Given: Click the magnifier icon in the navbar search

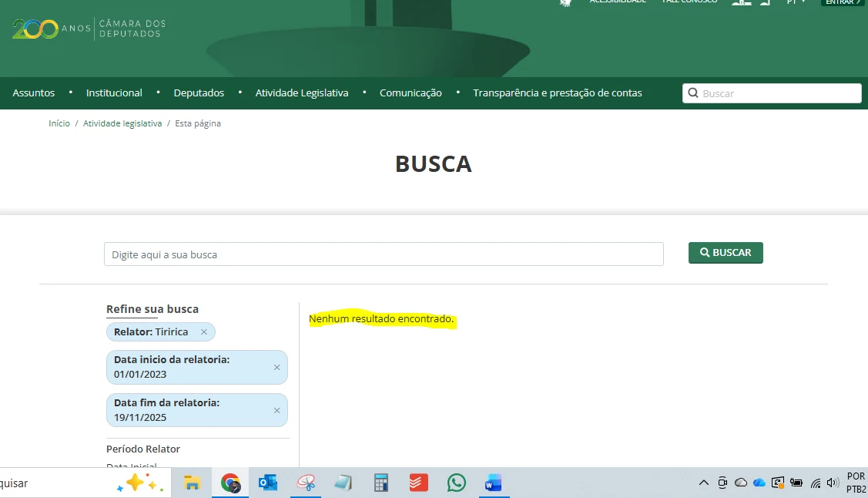Looking at the screenshot, I should [x=693, y=93].
